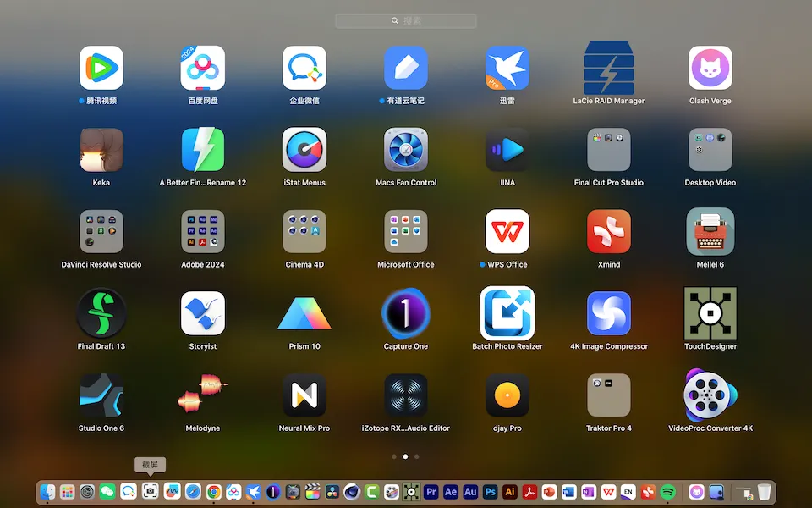The width and height of the screenshot is (812, 508).
Task: Go to the third Launchpad page dot
Action: pyautogui.click(x=417, y=456)
